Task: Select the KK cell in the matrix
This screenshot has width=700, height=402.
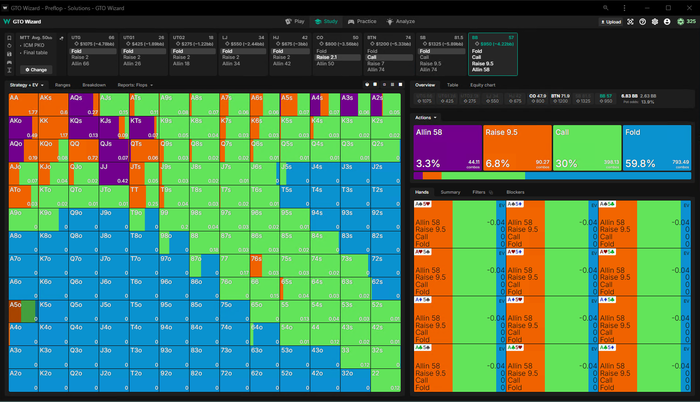Action: pyautogui.click(x=54, y=128)
